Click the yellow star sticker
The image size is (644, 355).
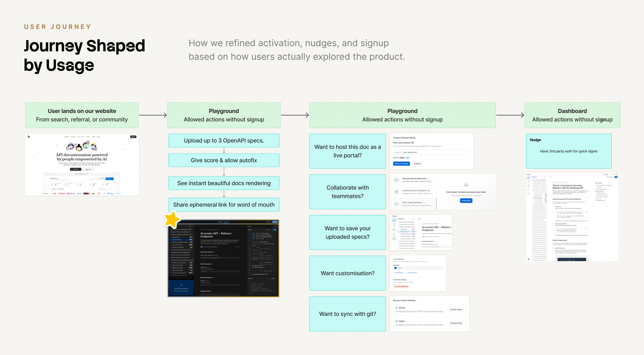[x=172, y=220]
